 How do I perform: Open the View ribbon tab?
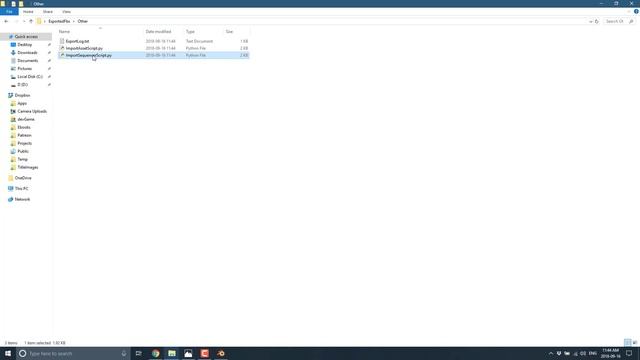coord(67,11)
